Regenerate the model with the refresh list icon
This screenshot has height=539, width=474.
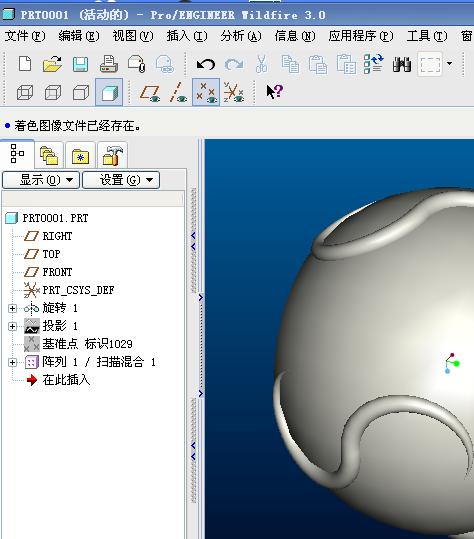tap(374, 64)
